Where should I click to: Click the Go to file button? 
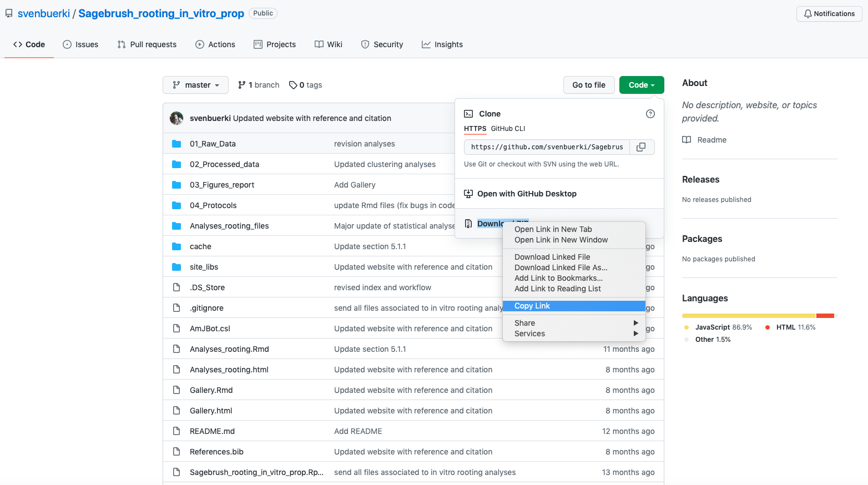click(589, 85)
